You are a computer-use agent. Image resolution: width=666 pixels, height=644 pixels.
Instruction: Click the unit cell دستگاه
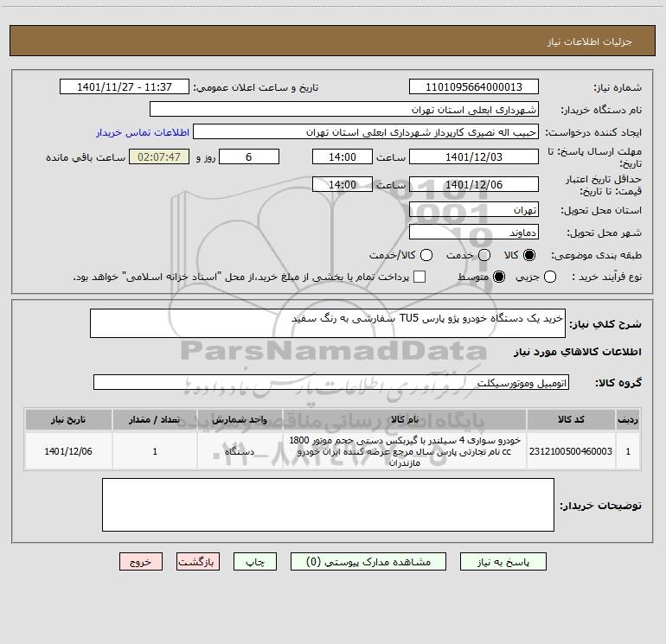(x=240, y=451)
